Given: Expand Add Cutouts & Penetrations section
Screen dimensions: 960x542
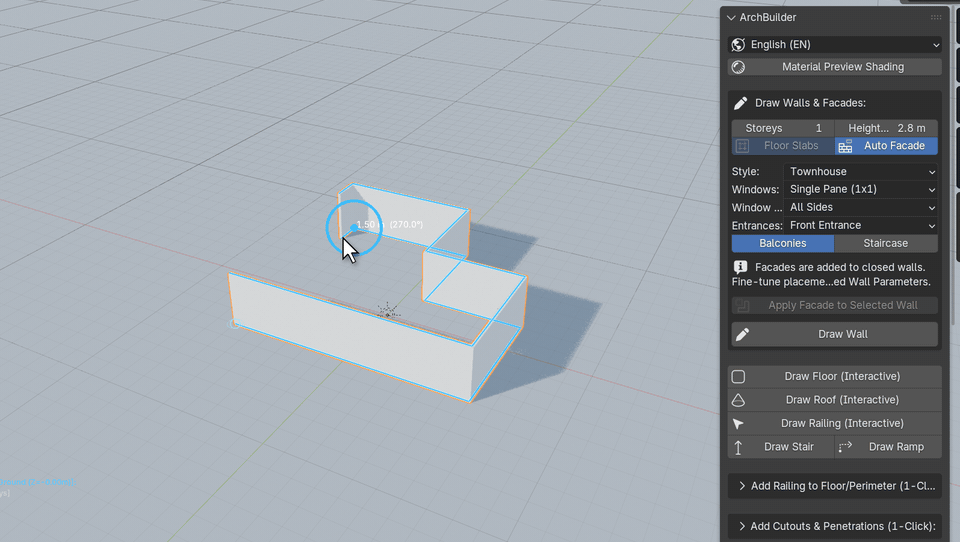Looking at the screenshot, I should click(834, 526).
